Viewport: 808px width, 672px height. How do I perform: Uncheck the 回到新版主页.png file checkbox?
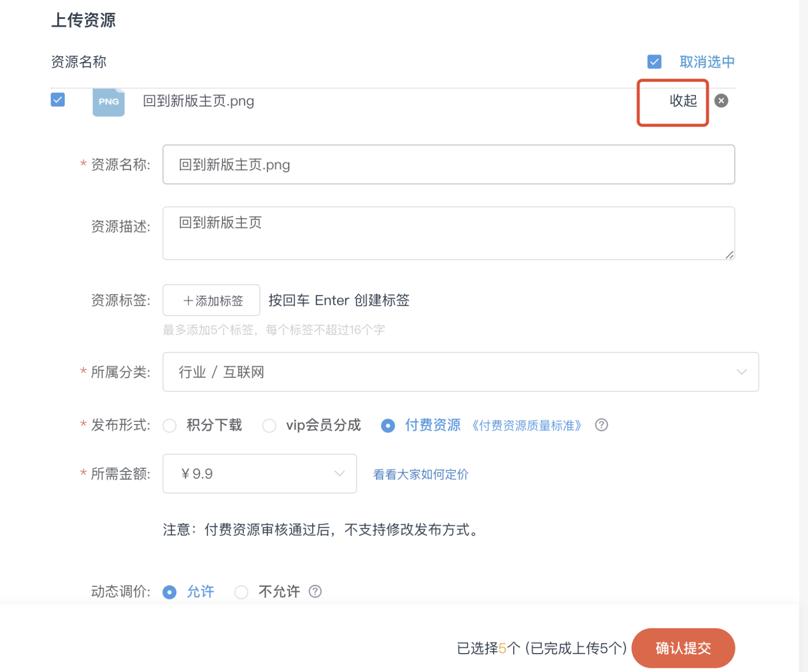tap(58, 99)
